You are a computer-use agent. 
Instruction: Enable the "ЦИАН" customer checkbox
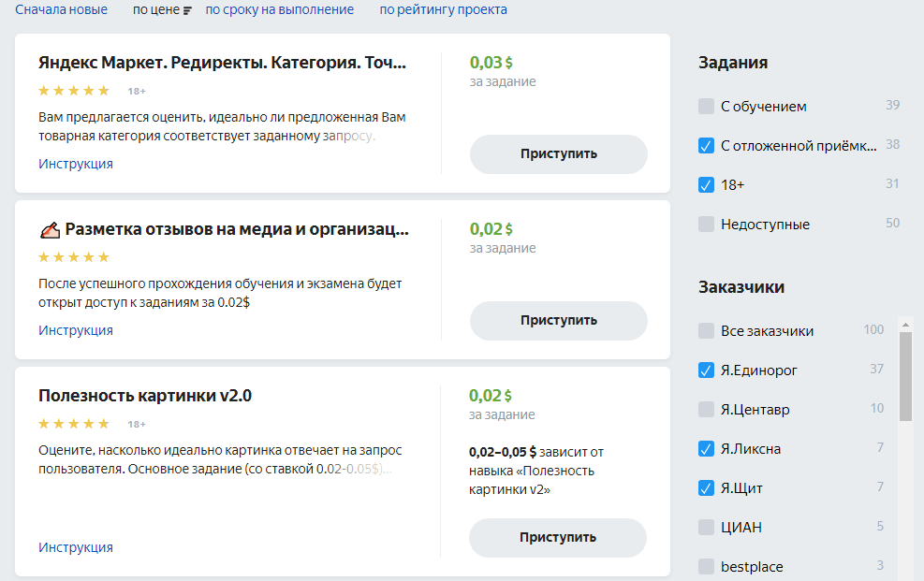click(x=705, y=527)
